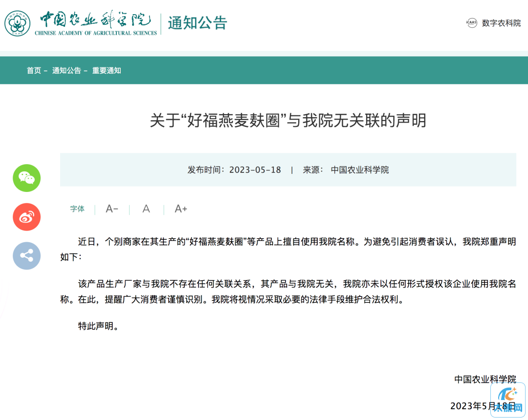Screen dimensions: 528x420
Task: Decrease font size with A-
Action: [x=112, y=209]
